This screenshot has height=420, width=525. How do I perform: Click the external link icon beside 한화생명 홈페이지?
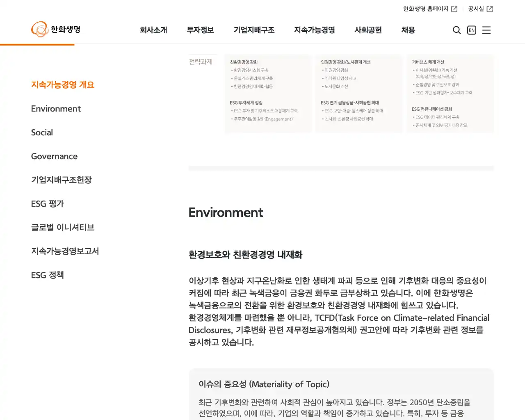[x=455, y=8]
